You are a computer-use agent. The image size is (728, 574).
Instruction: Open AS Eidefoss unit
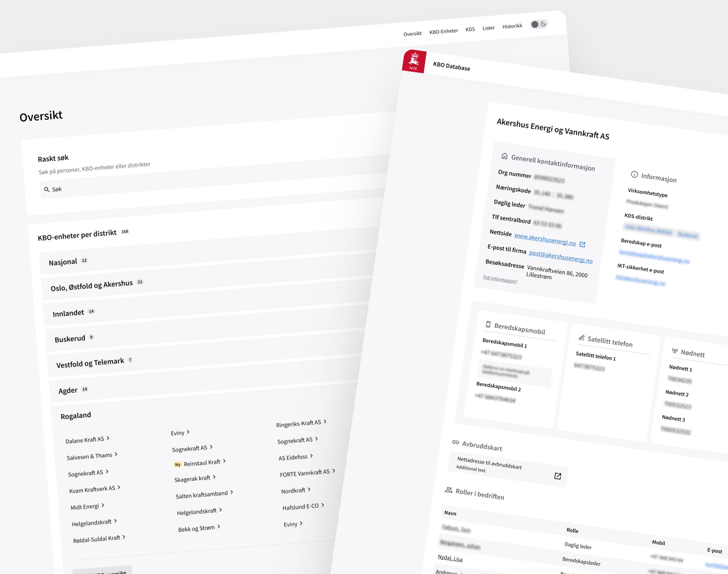click(x=296, y=457)
